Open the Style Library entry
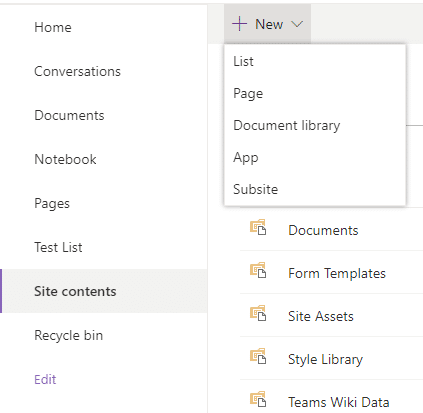 (x=325, y=359)
